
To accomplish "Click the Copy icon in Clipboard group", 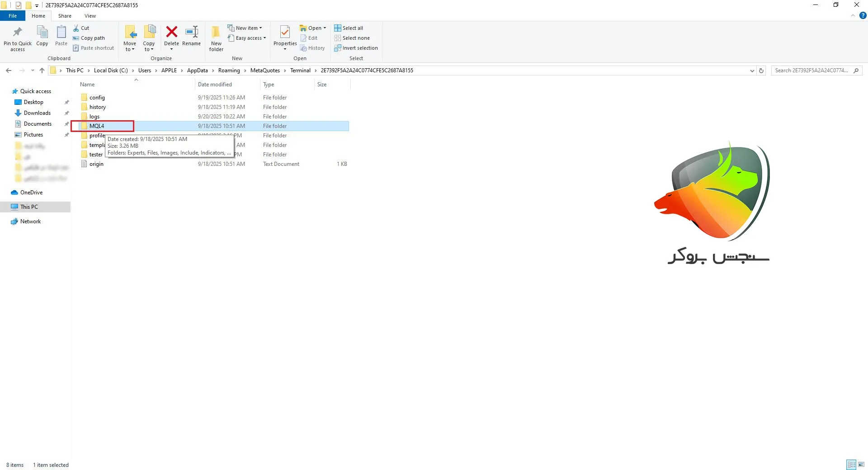I will [x=42, y=33].
